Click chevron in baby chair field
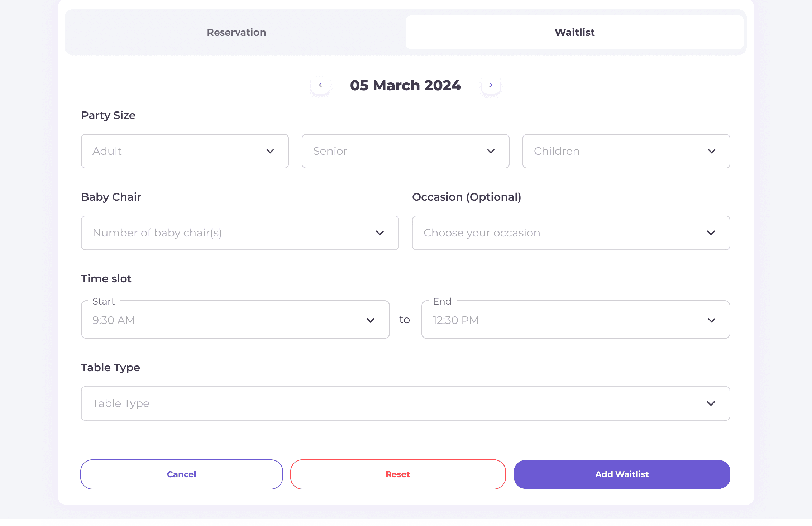The width and height of the screenshot is (812, 526). 380,233
